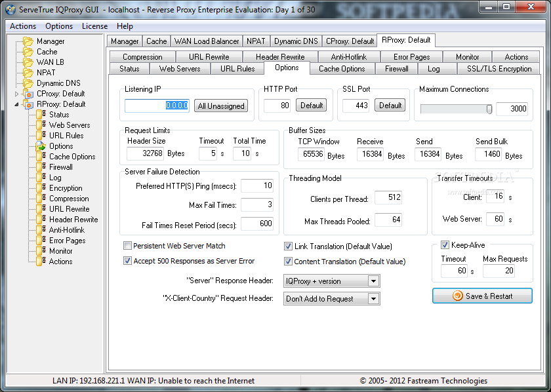Click the Monitor page icon in tree
The image size is (551, 392).
pos(41,251)
